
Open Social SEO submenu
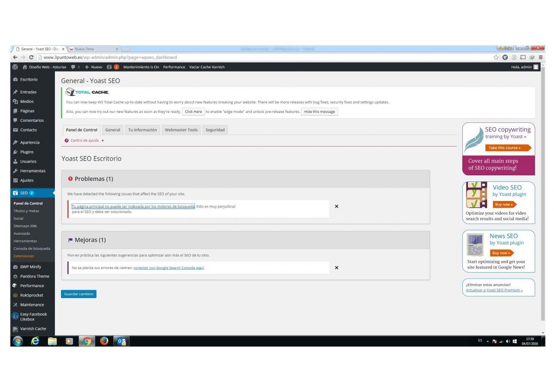coord(18,219)
